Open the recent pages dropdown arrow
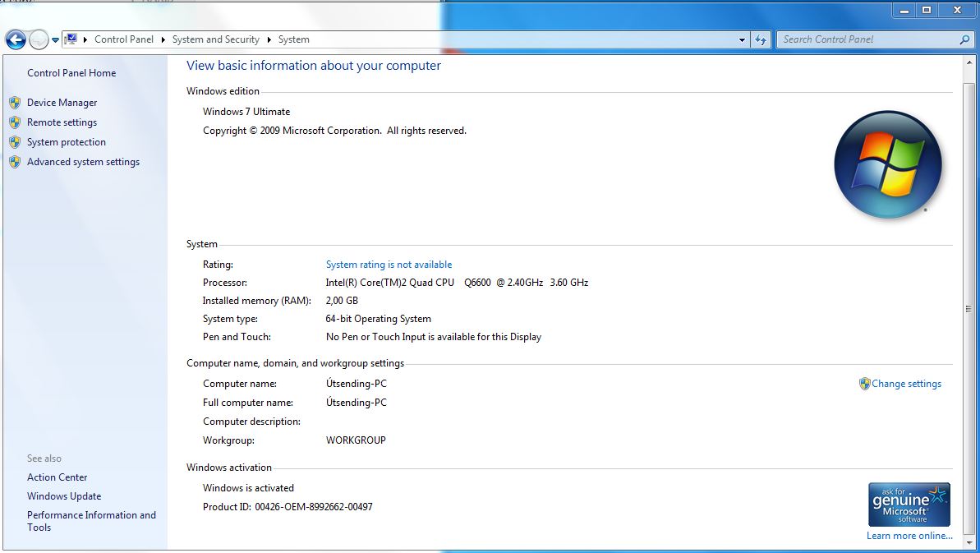 (x=55, y=39)
